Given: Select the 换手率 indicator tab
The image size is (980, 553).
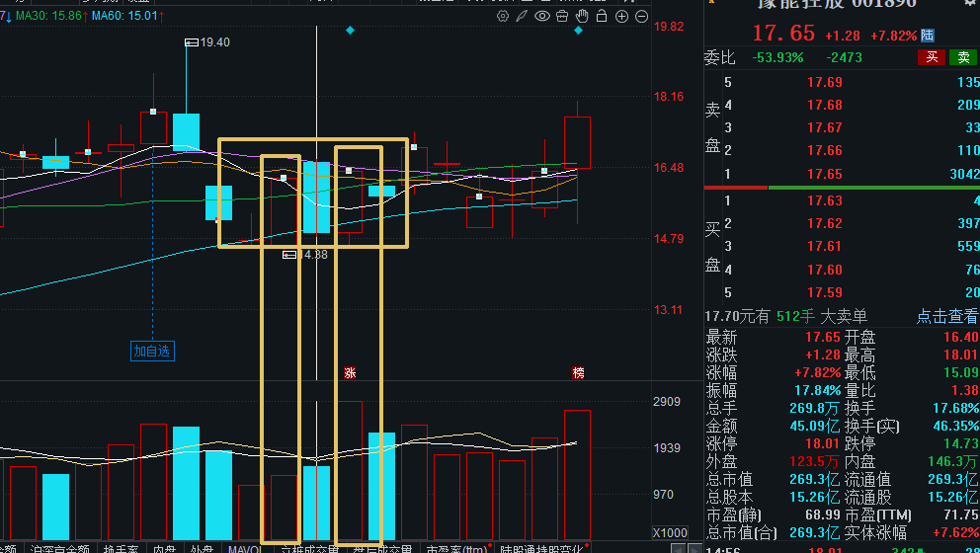Looking at the screenshot, I should [121, 549].
